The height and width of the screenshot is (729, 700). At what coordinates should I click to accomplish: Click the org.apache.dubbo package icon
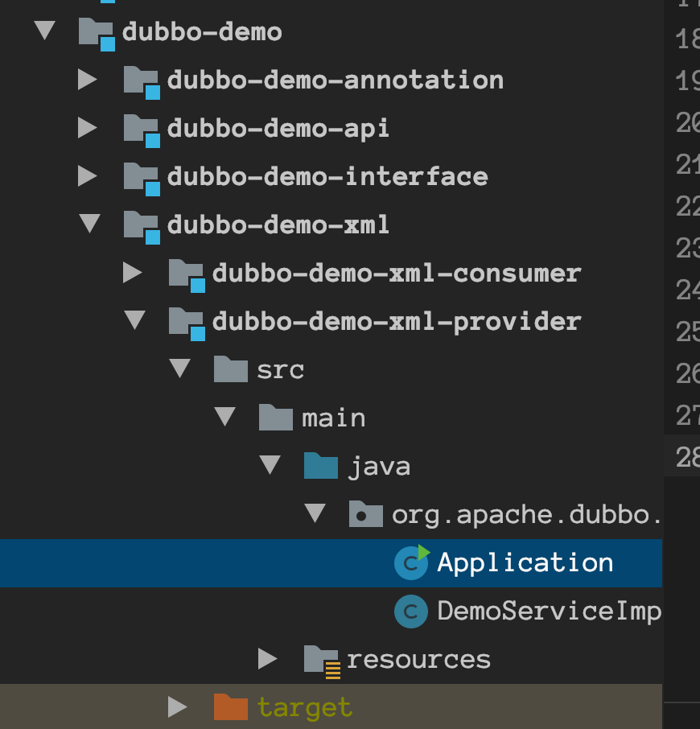point(366,515)
